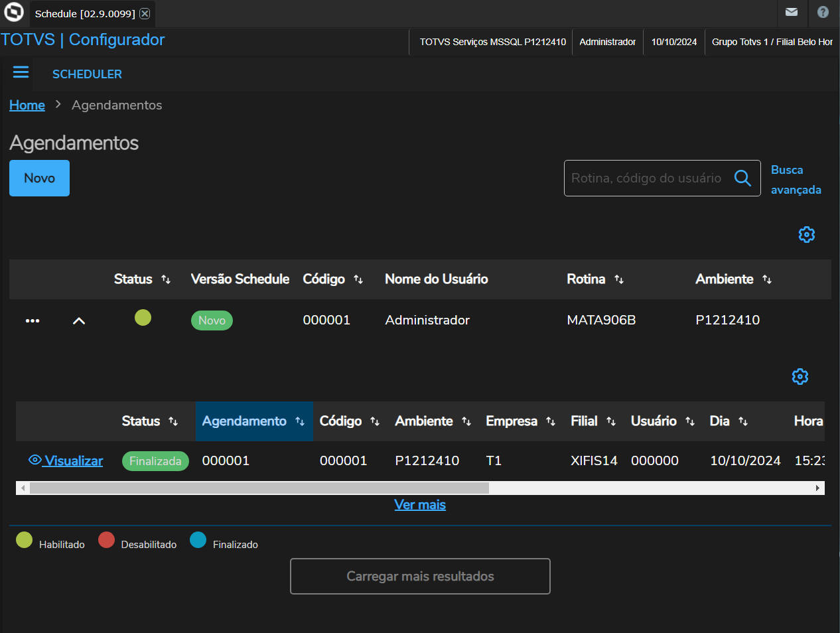Click the Desabilitado legend red dot
This screenshot has width=840, height=633.
(106, 540)
